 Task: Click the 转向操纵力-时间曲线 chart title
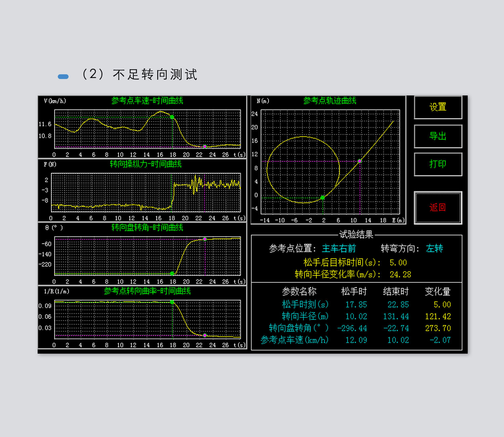tap(145, 164)
